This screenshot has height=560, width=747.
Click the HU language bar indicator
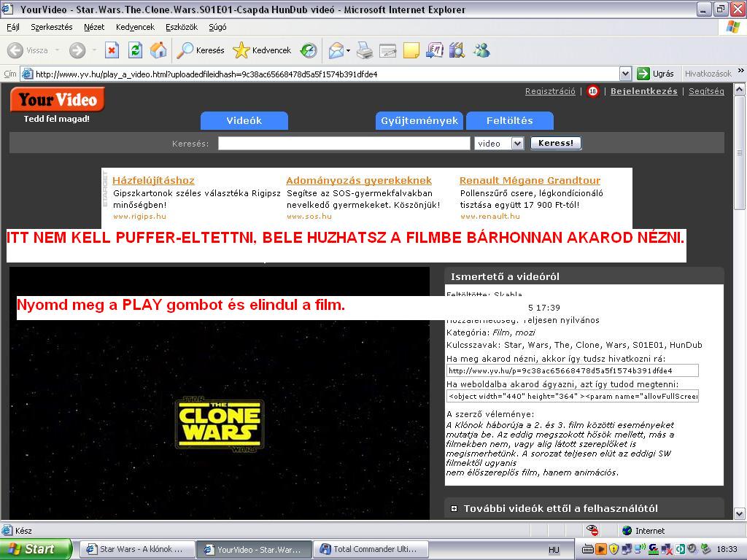pos(554,550)
